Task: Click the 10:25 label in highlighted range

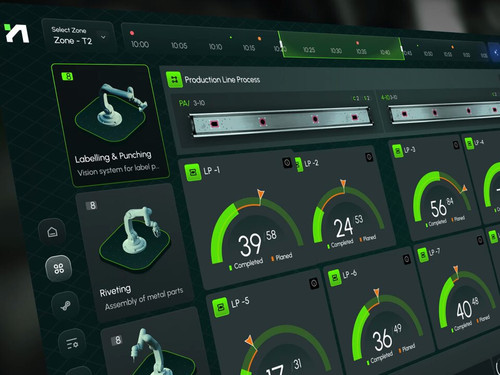Action: pyautogui.click(x=309, y=50)
